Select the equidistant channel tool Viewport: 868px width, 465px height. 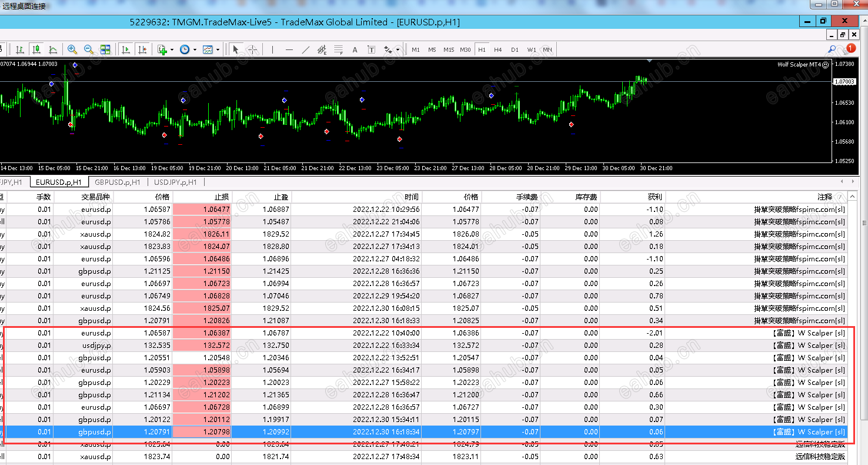click(x=322, y=49)
